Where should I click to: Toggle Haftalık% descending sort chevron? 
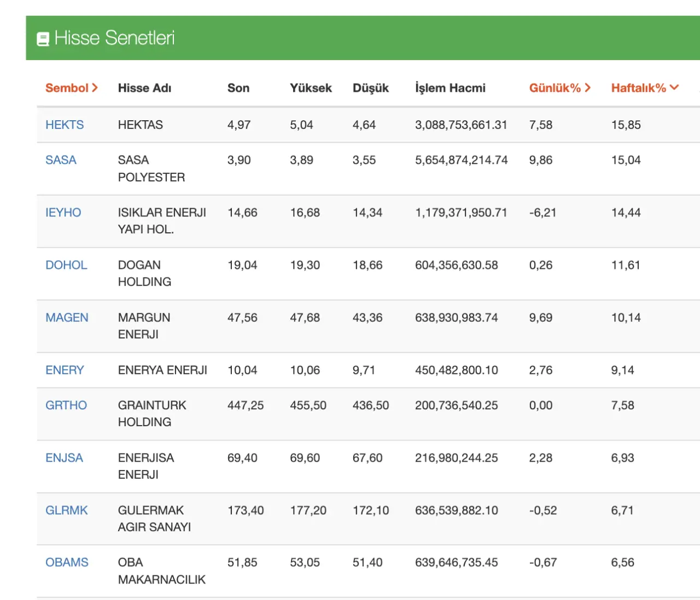(x=674, y=87)
